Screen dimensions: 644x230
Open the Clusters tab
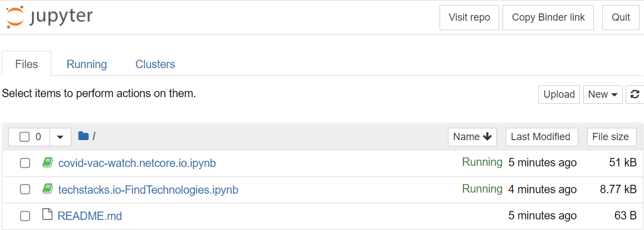155,64
